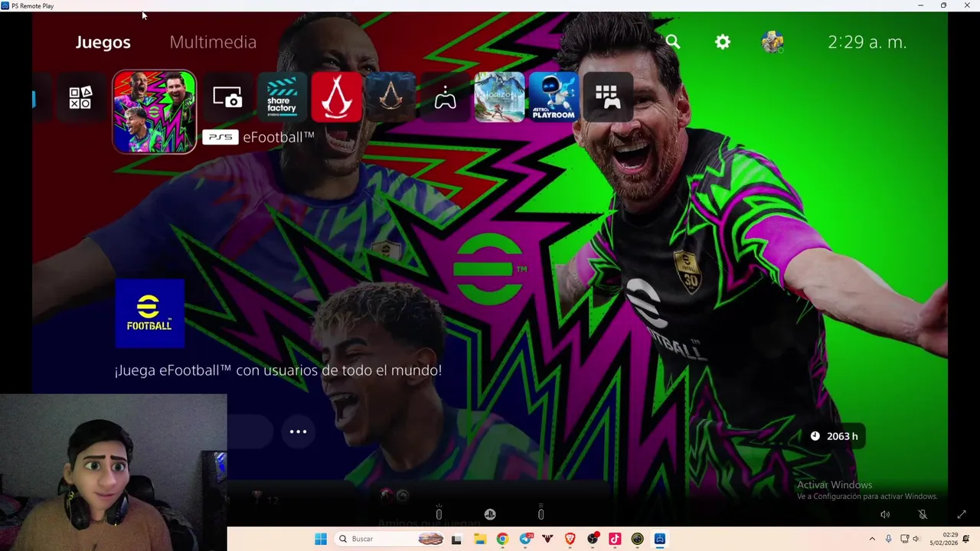Open TikTok from the taskbar
The image size is (980, 551).
(615, 539)
